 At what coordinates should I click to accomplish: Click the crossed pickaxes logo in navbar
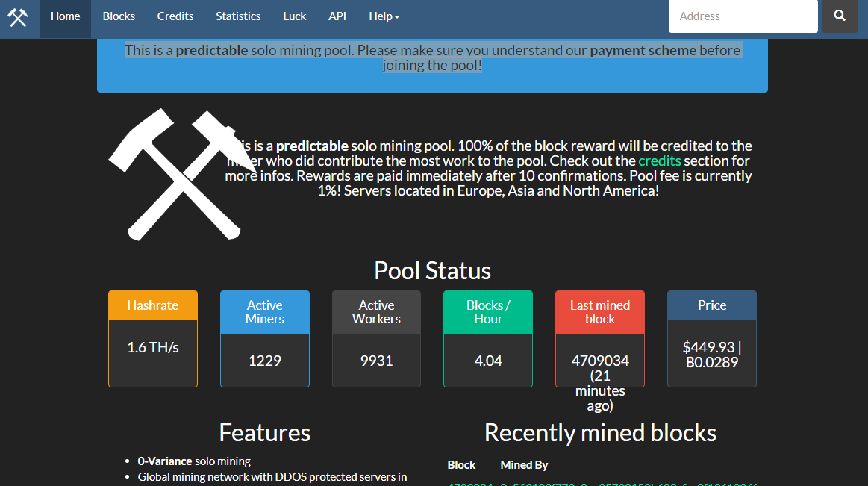[x=17, y=16]
